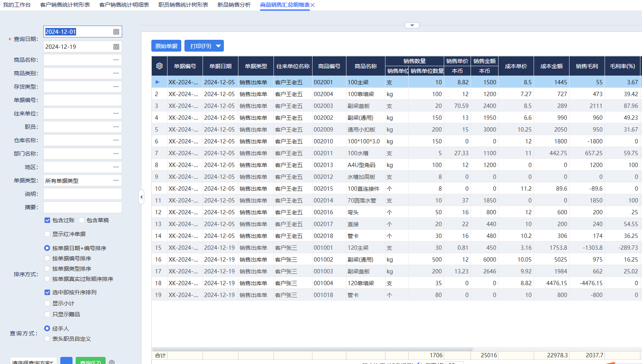Click the query settings gear beside 查询 button
Viewport: 642px width, 364px height.
pyautogui.click(x=112, y=362)
